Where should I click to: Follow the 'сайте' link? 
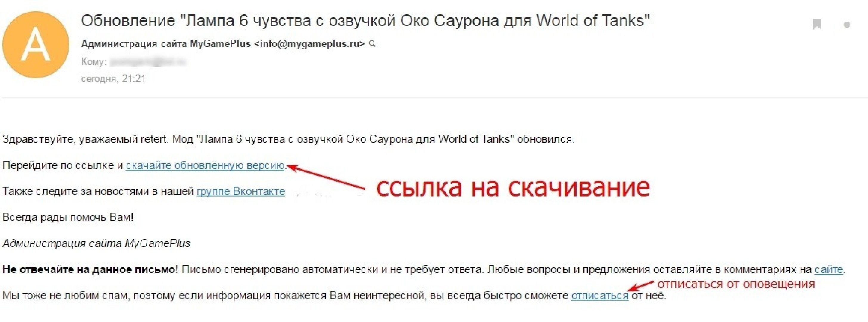829,270
